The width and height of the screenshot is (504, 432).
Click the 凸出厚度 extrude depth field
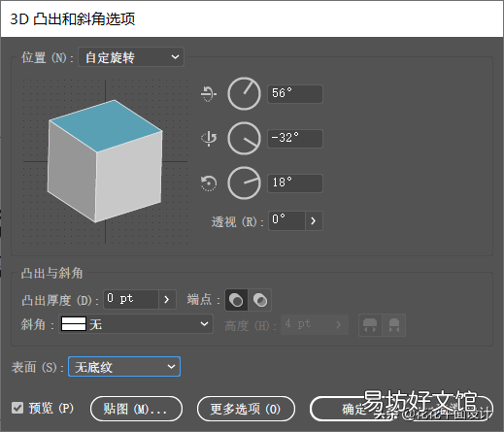[x=131, y=299]
